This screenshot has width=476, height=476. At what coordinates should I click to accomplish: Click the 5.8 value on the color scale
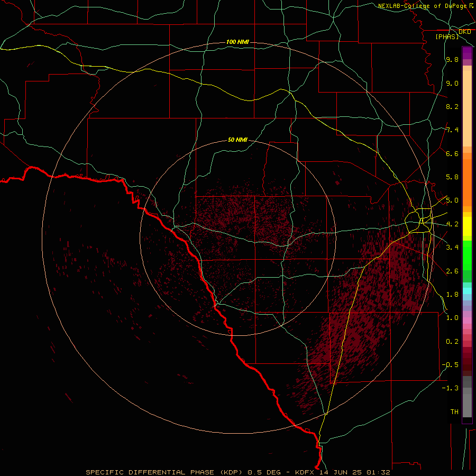[x=452, y=177]
